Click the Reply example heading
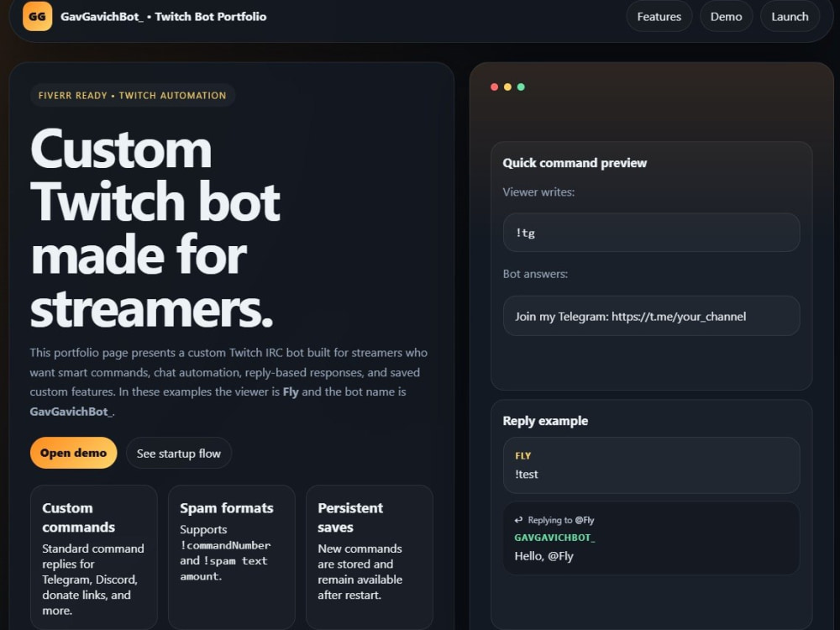The width and height of the screenshot is (840, 630). tap(545, 421)
